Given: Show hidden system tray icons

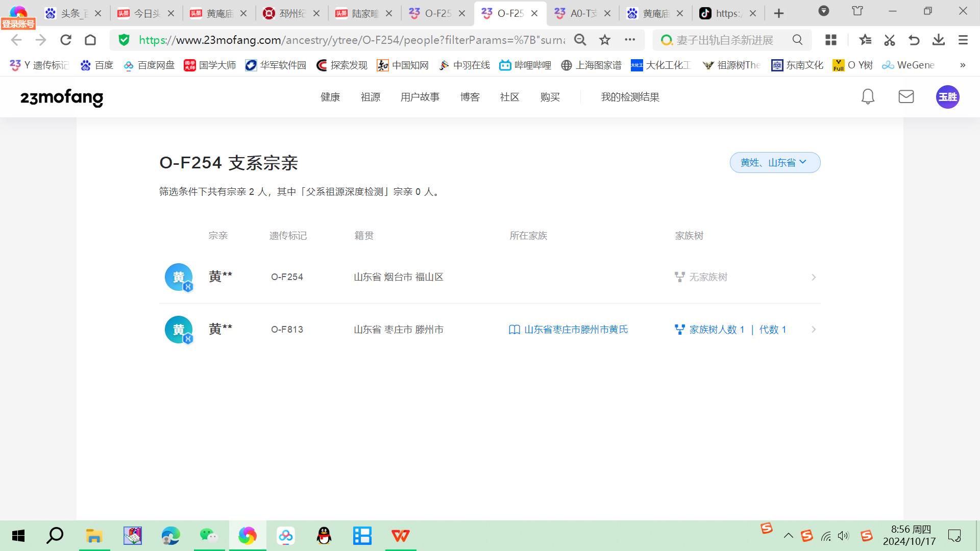Looking at the screenshot, I should pyautogui.click(x=789, y=536).
